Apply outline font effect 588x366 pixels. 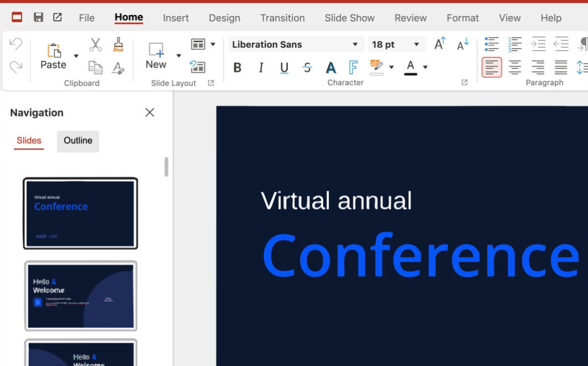353,68
